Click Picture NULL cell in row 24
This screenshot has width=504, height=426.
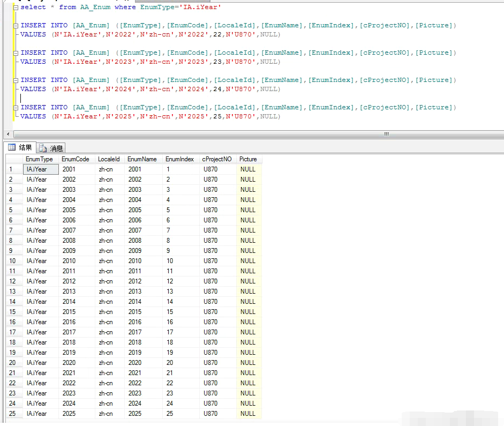(249, 403)
